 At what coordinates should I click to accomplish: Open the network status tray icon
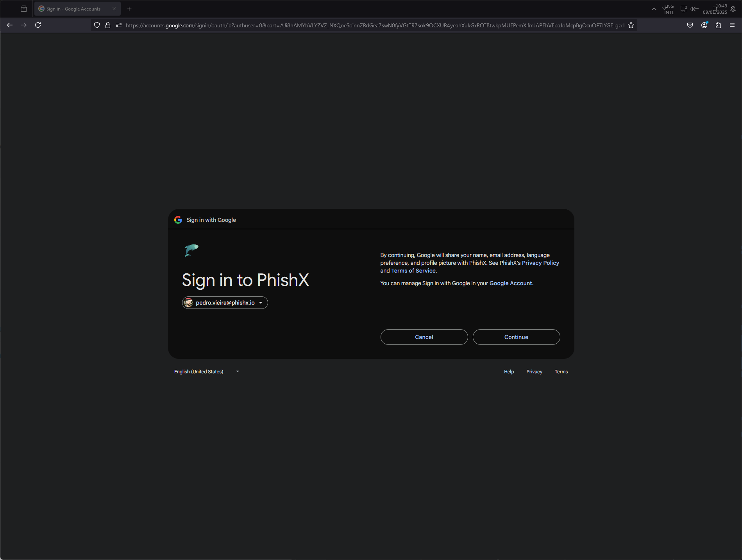pos(683,9)
